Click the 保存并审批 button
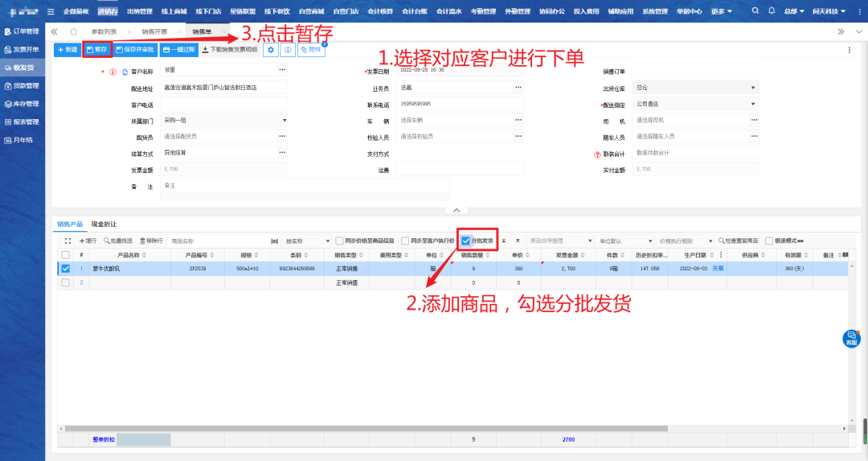Viewport: 868px width, 461px height. (x=135, y=50)
